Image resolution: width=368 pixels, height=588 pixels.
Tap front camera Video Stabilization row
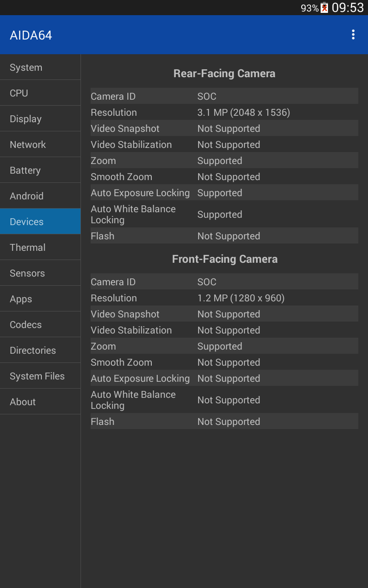pyautogui.click(x=224, y=330)
